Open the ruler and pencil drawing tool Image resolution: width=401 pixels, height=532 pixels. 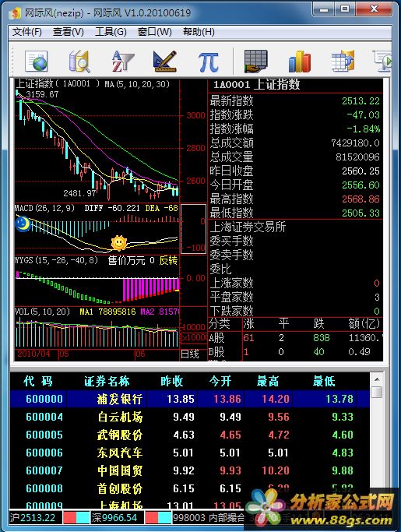coord(165,62)
